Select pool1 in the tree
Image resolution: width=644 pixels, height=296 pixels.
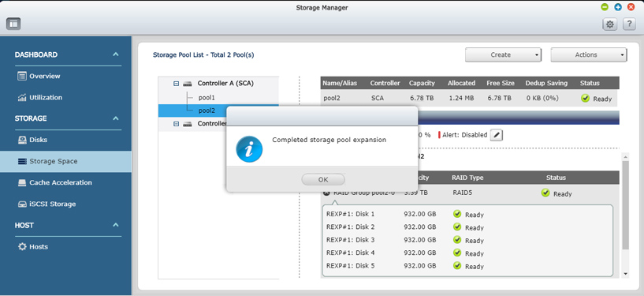point(207,98)
